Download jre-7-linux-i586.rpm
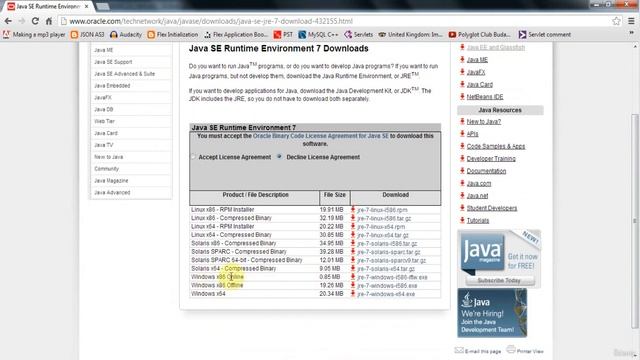This screenshot has height=360, width=640. [x=382, y=210]
